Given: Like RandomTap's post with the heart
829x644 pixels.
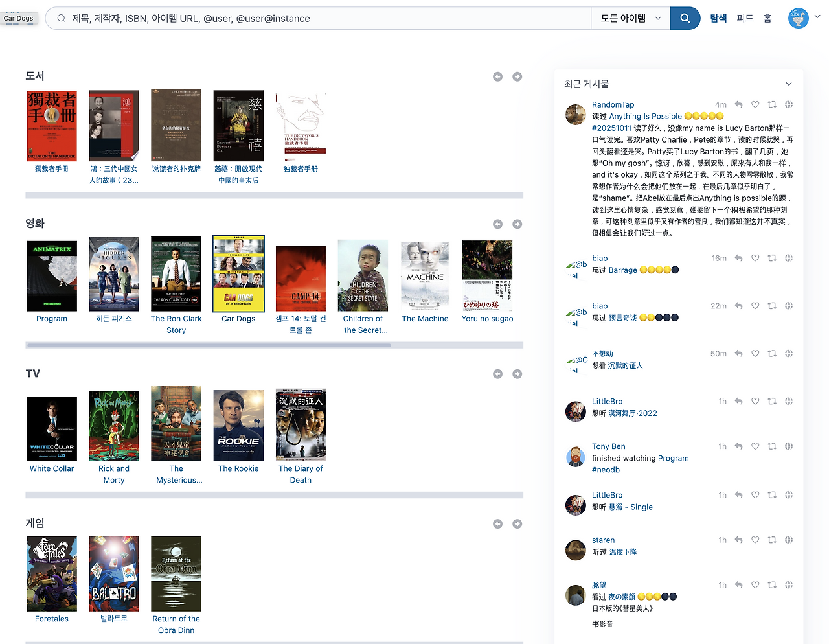Looking at the screenshot, I should pos(755,104).
